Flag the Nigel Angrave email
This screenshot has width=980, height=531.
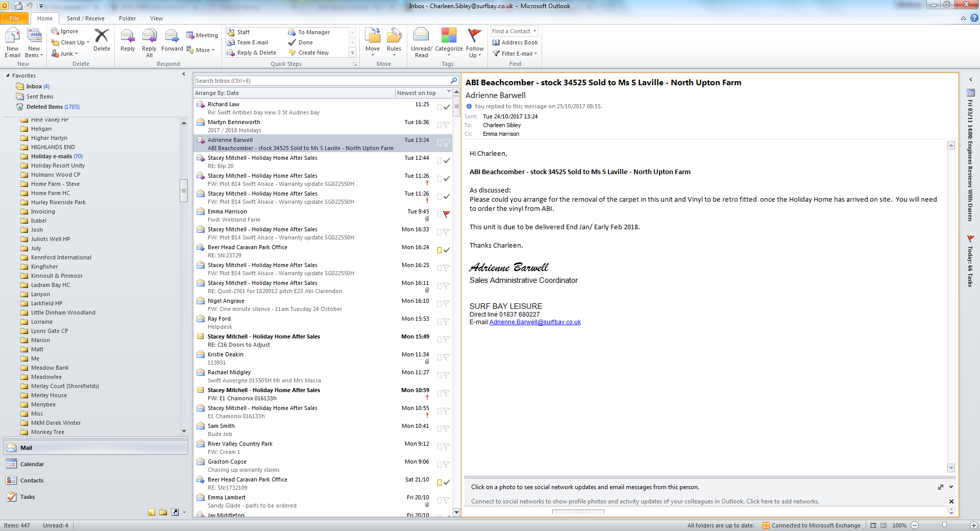[447, 304]
